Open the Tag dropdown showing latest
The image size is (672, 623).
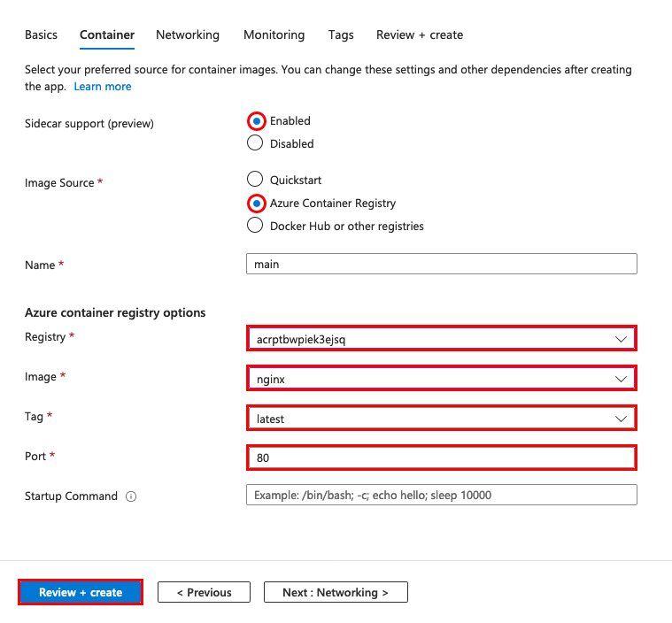point(441,418)
